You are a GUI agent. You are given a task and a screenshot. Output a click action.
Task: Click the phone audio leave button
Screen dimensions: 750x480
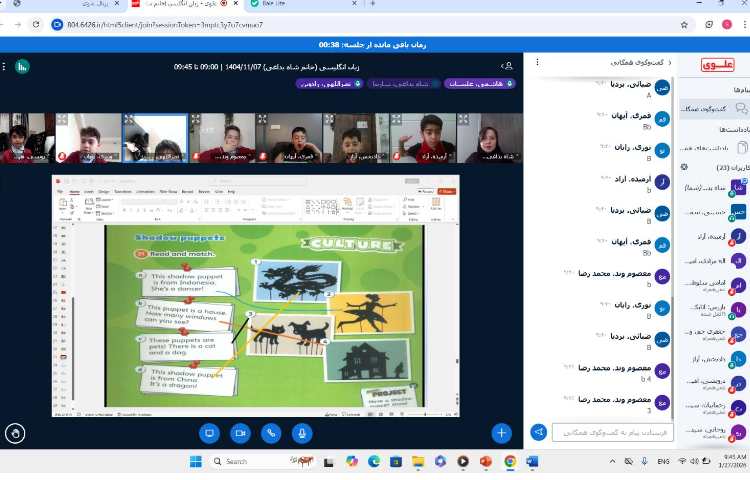pos(271,433)
